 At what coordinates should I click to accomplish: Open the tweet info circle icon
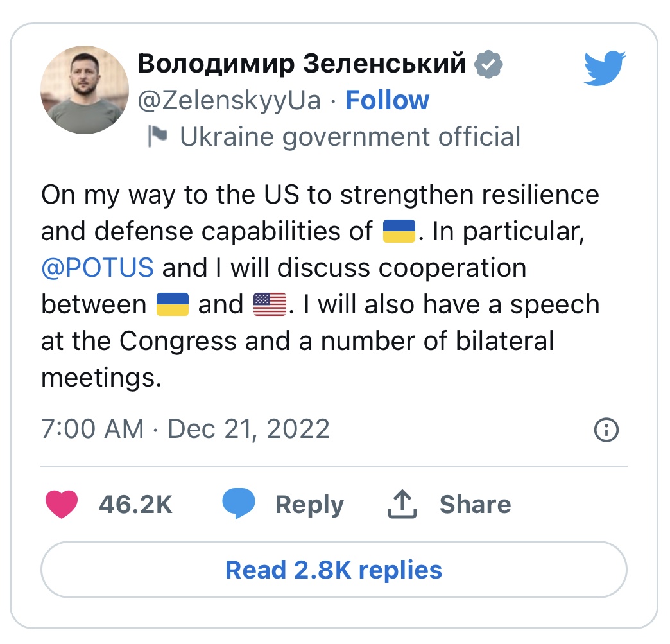[606, 430]
